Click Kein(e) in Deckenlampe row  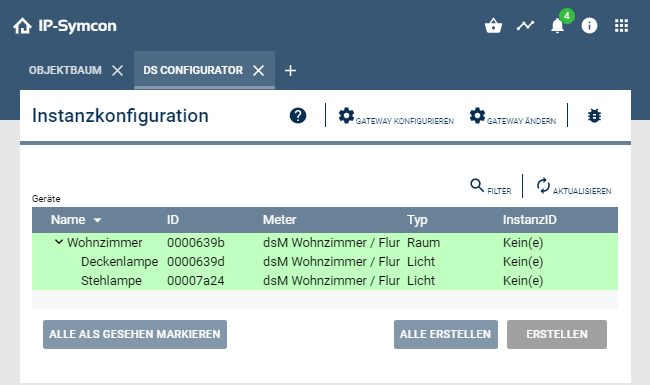pos(523,262)
